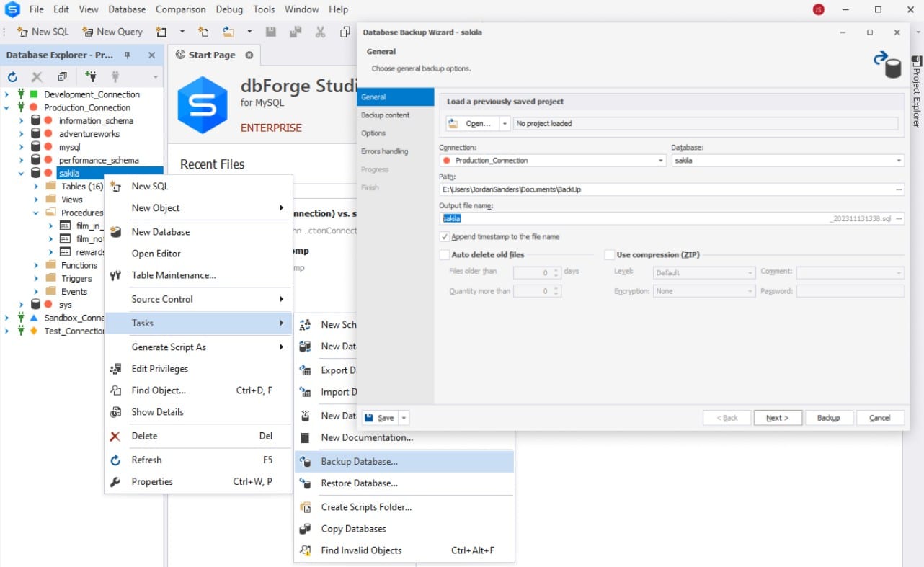Close the Database Explorer panel
The image size is (924, 567).
[x=151, y=55]
